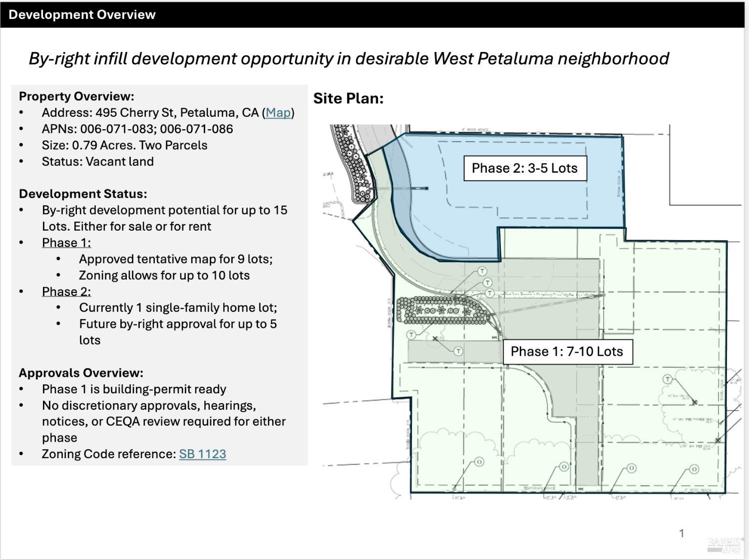Click the APNs parcel number line
749x560 pixels.
pos(137,129)
